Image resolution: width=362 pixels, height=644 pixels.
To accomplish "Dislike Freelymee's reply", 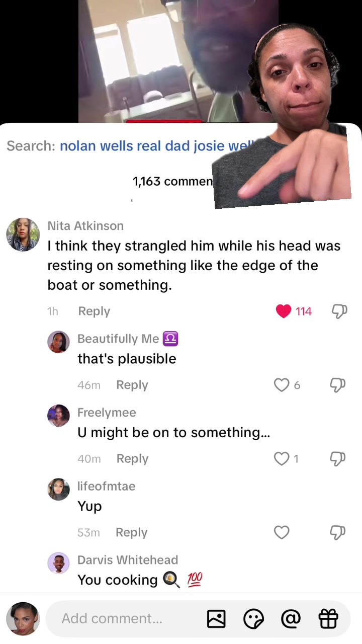I will (337, 459).
